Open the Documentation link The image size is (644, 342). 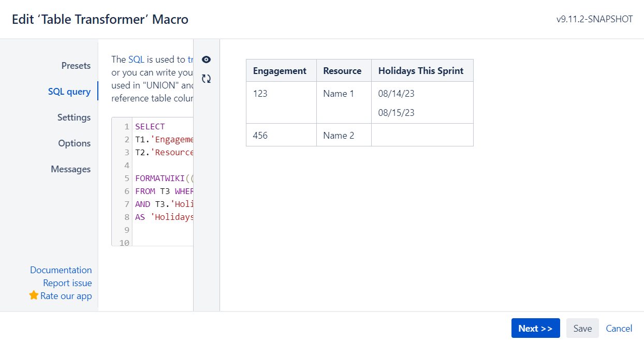(61, 270)
